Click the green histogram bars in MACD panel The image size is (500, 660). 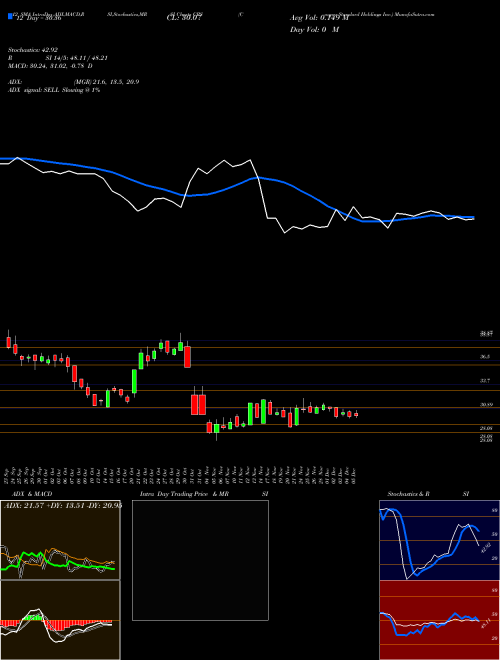35,618
